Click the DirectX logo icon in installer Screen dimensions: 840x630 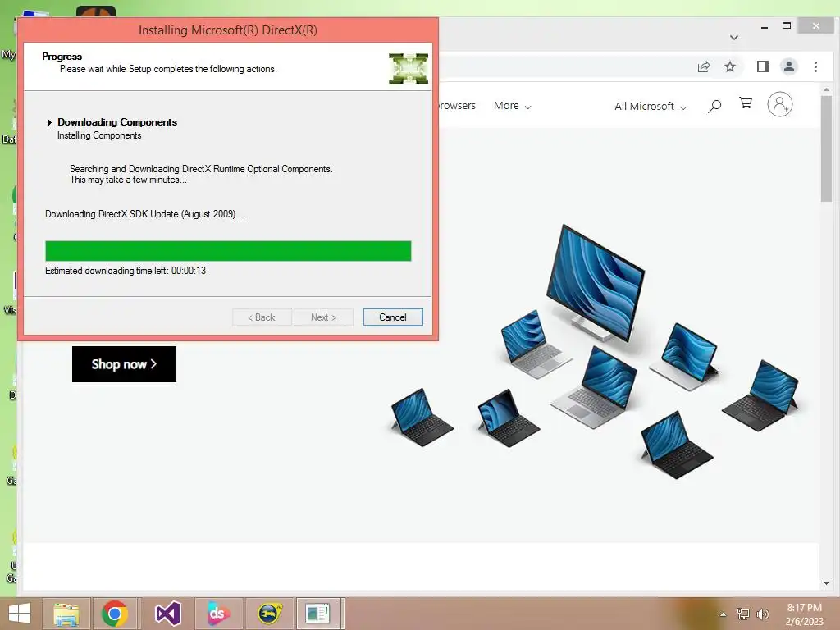point(409,69)
